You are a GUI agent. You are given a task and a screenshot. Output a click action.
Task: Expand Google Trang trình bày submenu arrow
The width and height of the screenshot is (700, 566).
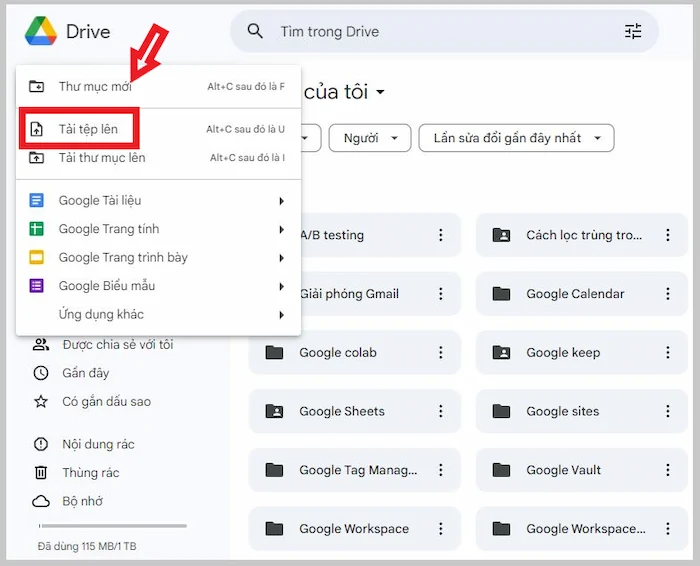(x=282, y=258)
